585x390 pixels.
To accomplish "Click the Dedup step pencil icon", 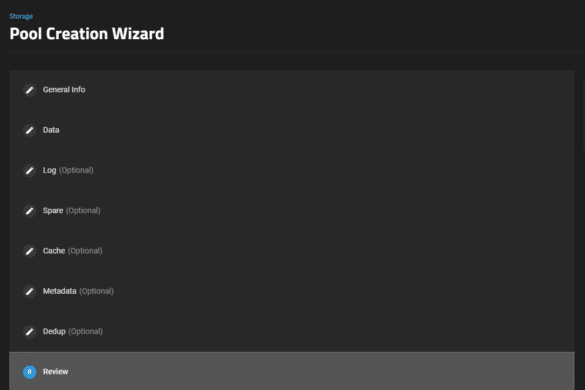I will point(29,332).
